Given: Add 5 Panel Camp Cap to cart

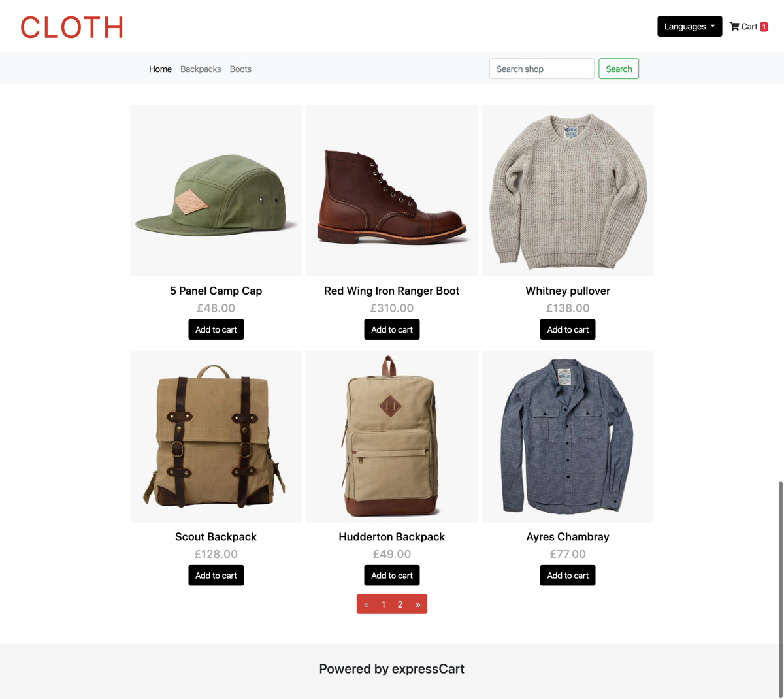Looking at the screenshot, I should click(216, 329).
